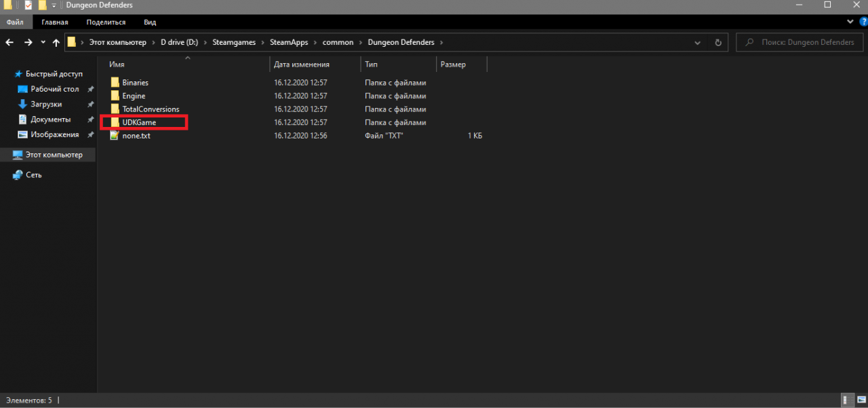
Task: Switch to the details list view
Action: (847, 401)
